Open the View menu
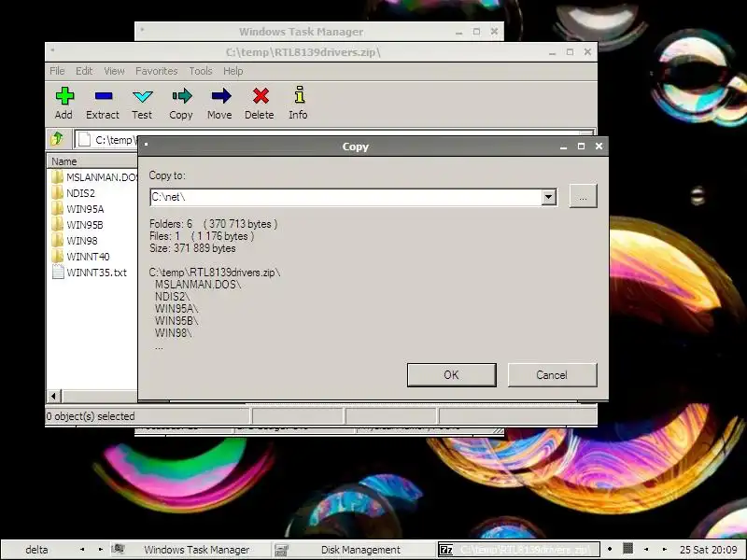 point(114,71)
